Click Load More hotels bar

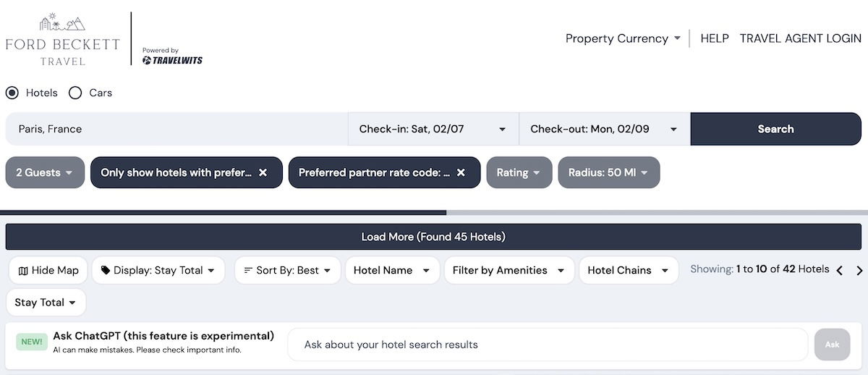(433, 237)
